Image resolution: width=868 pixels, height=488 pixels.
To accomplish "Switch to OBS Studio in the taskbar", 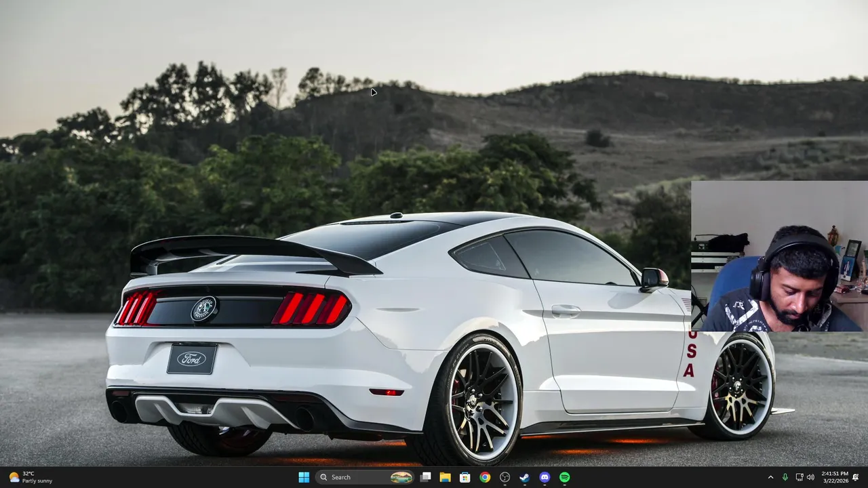I will tap(505, 477).
